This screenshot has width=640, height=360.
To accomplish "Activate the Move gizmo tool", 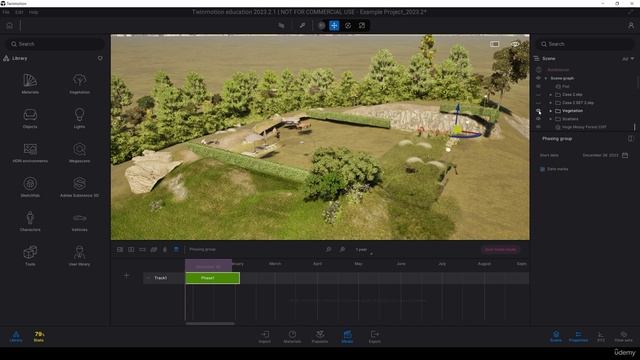I will pyautogui.click(x=334, y=25).
